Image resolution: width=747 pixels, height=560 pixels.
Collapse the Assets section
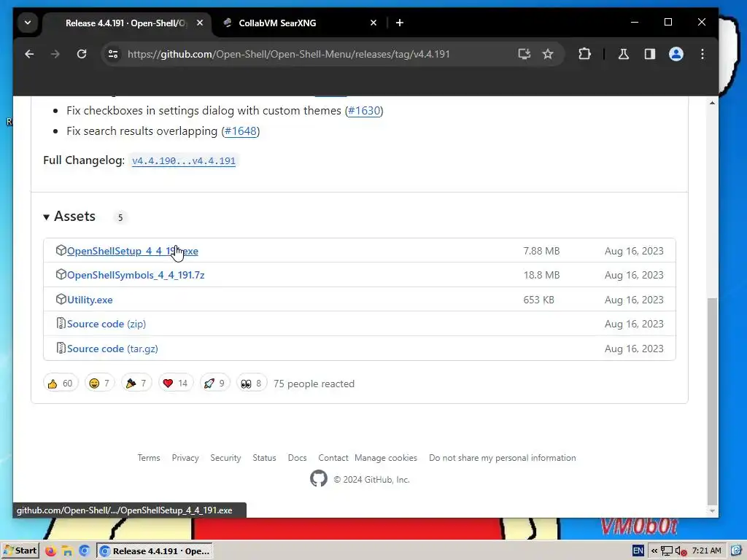pos(70,217)
